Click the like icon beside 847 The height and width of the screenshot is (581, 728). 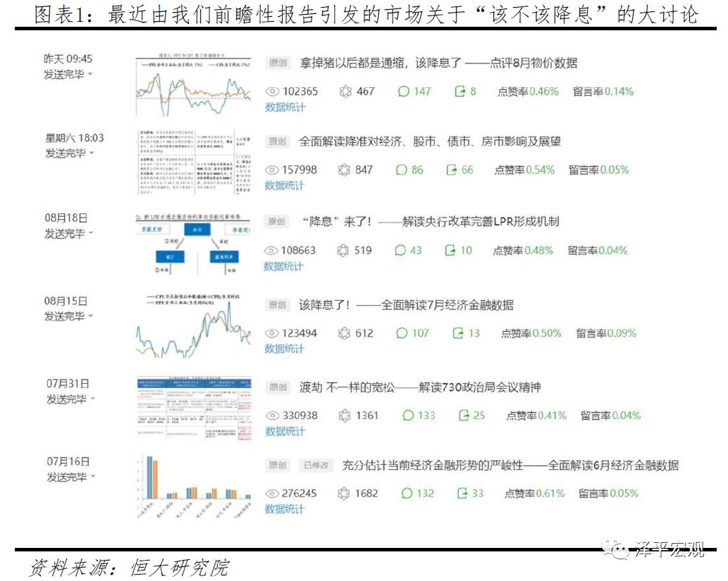(x=344, y=170)
